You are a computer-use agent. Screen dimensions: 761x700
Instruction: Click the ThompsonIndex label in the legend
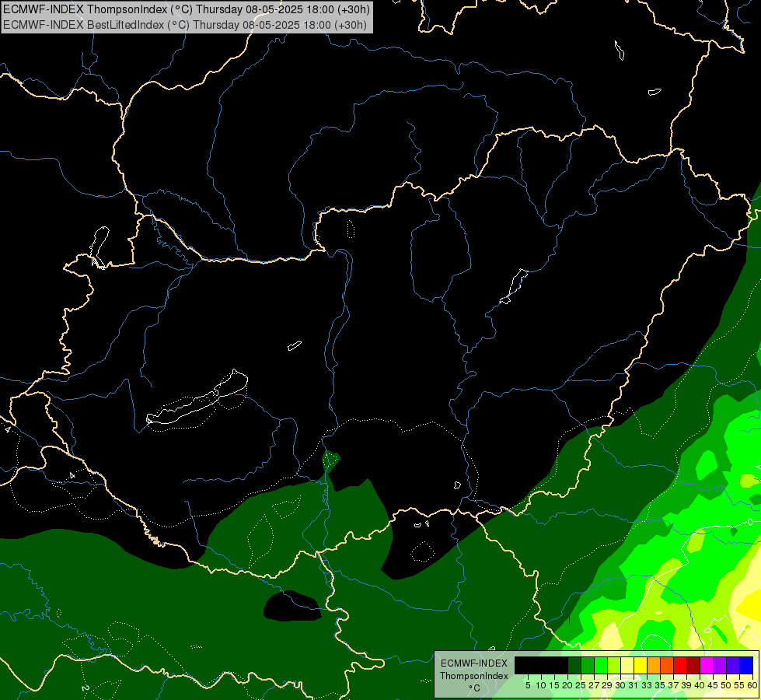(474, 676)
